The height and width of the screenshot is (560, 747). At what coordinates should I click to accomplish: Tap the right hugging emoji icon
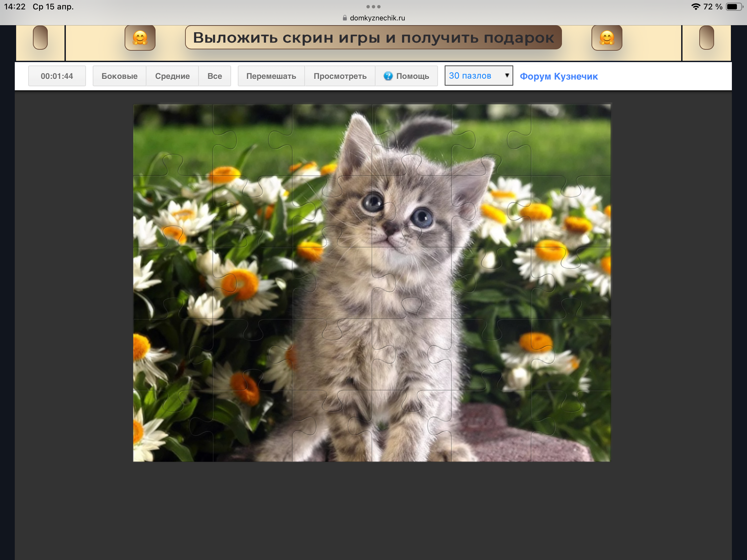click(x=607, y=38)
